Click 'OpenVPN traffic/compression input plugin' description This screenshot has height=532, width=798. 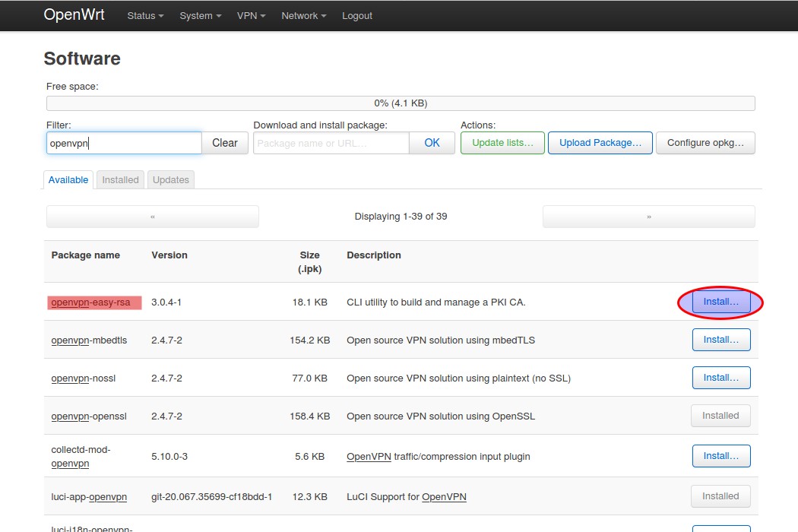tap(439, 457)
